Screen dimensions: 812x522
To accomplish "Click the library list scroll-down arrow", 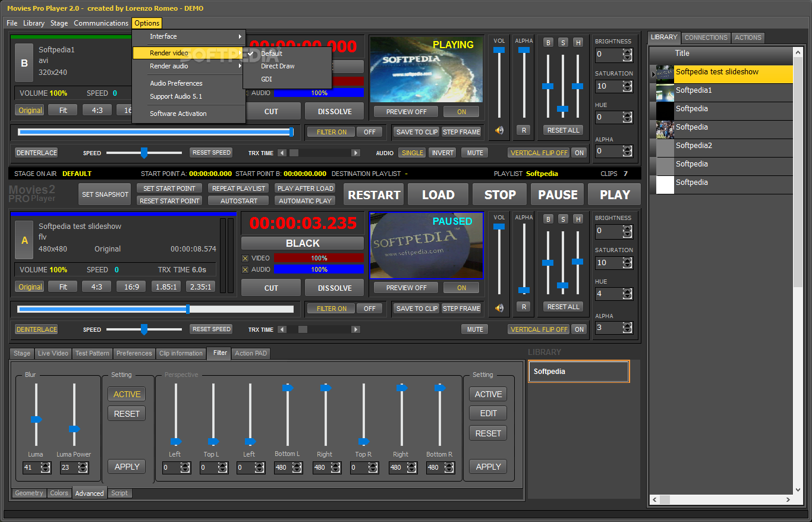I will [797, 490].
